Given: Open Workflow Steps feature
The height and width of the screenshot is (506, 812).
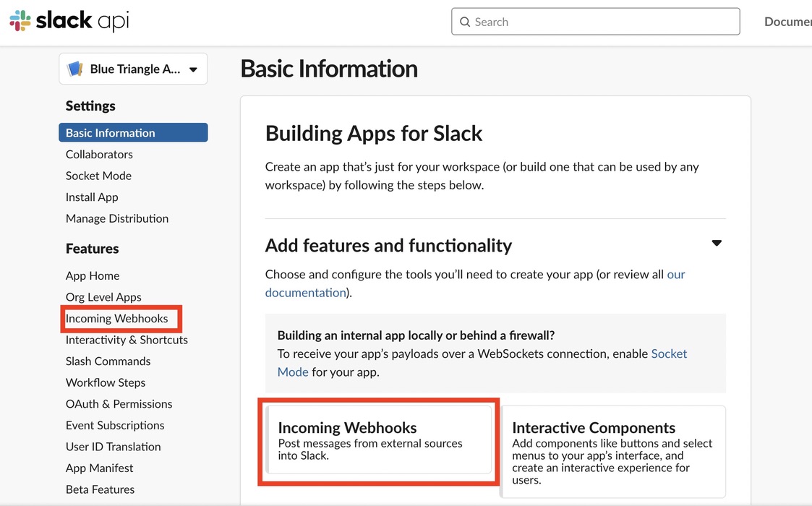Looking at the screenshot, I should pyautogui.click(x=105, y=382).
